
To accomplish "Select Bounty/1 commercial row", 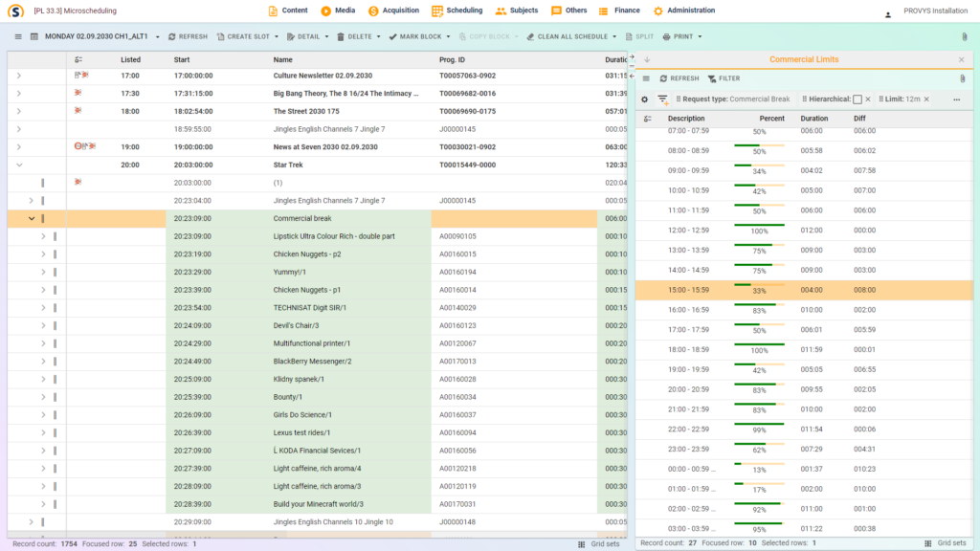I will click(318, 397).
